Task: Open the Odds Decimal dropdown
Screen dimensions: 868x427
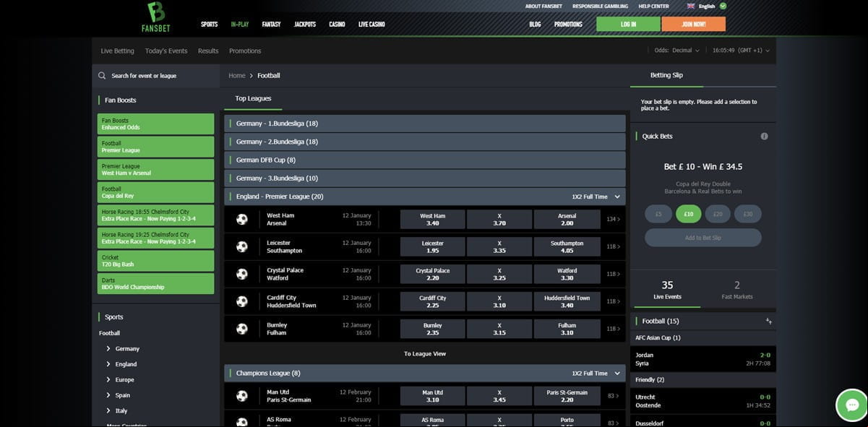Action: pyautogui.click(x=677, y=51)
